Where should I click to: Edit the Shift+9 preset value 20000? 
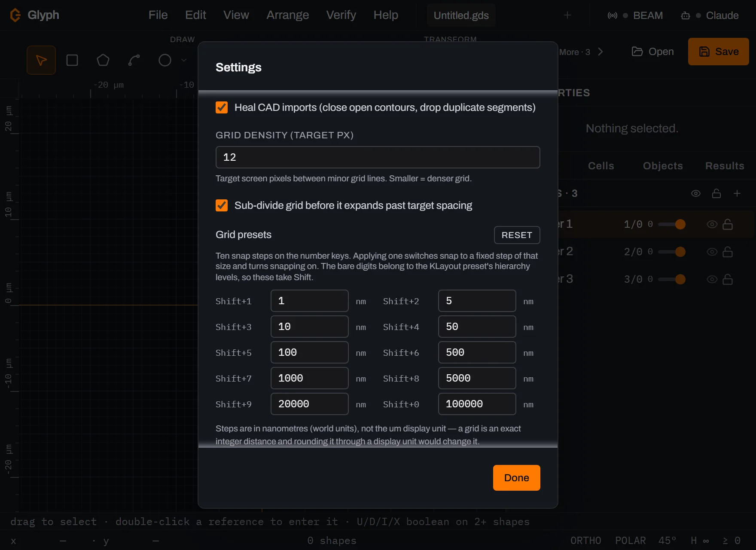[x=310, y=404]
